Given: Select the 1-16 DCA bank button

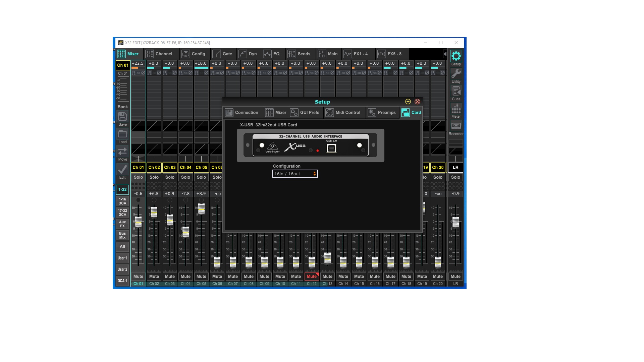Looking at the screenshot, I should click(122, 201).
